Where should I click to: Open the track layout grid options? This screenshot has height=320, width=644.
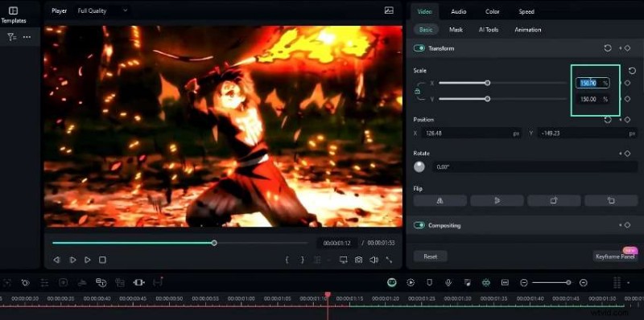click(x=617, y=282)
